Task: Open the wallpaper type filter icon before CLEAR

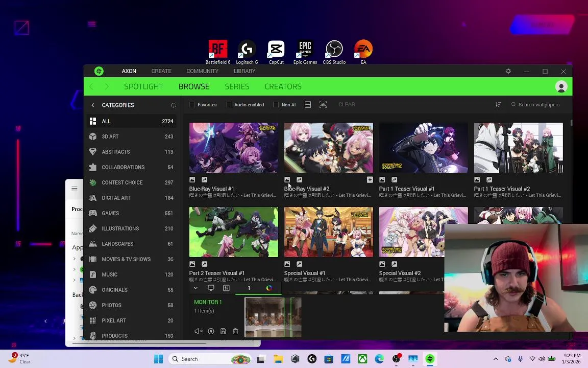Action: pyautogui.click(x=323, y=105)
